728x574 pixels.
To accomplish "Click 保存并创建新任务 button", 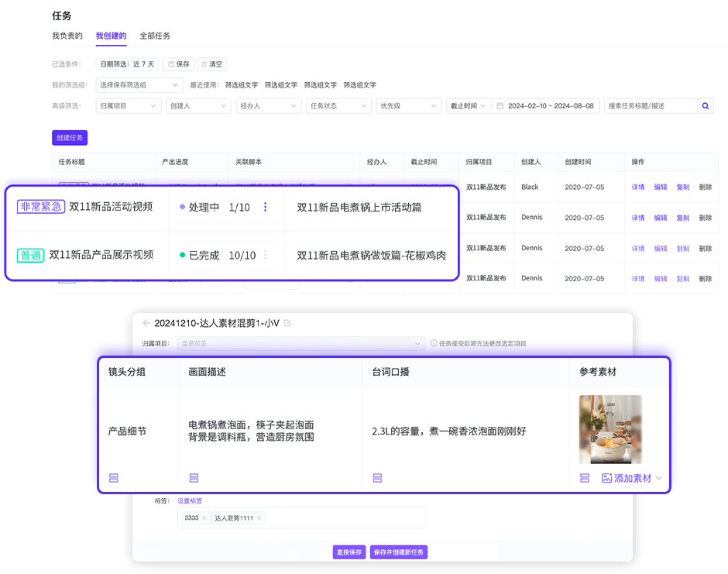I will (399, 552).
